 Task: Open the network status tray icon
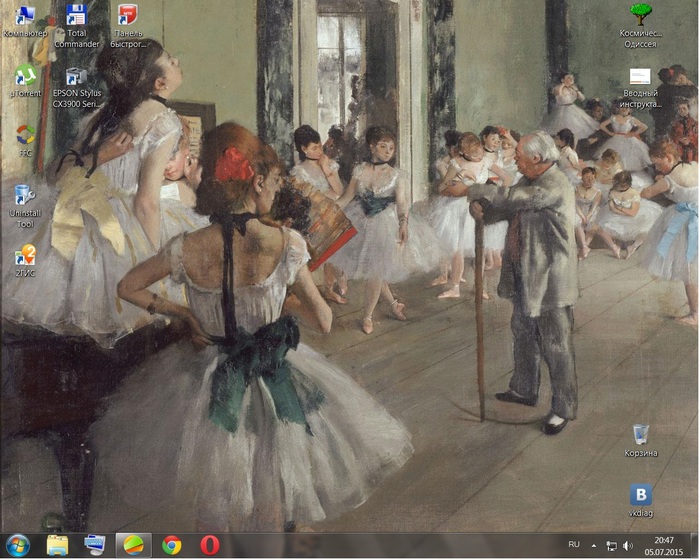point(611,546)
